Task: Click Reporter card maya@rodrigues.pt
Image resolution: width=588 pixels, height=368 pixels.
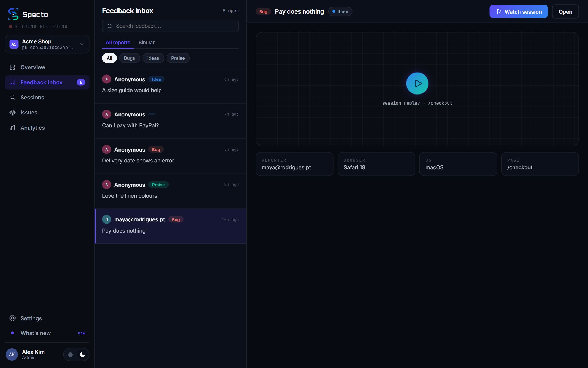Action: (x=295, y=164)
